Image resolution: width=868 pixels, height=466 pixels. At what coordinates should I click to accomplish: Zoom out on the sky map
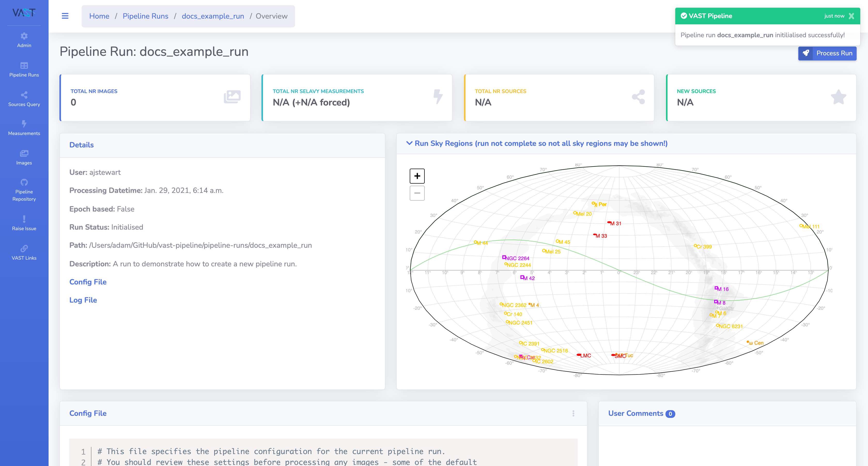click(x=417, y=193)
